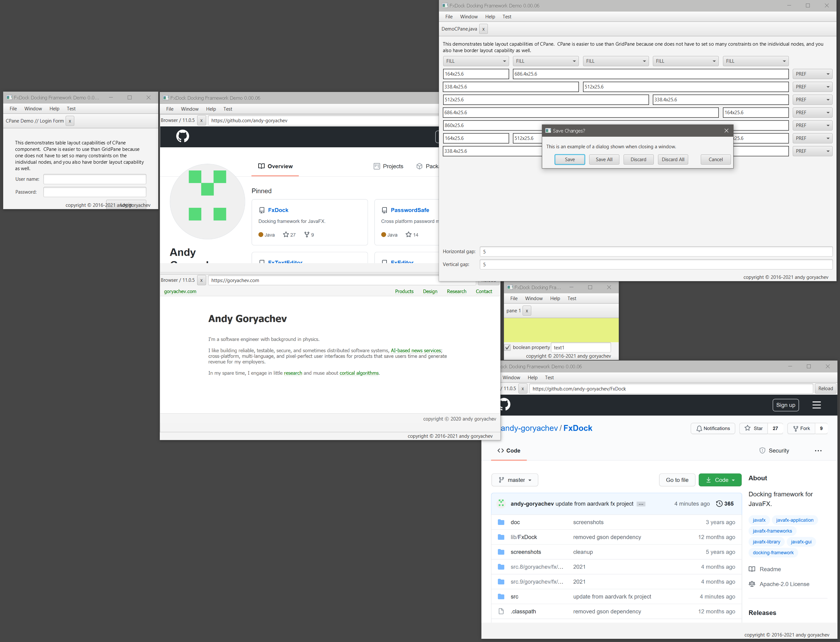
Task: Open the Apache-2.0 License scales icon
Action: 752,584
